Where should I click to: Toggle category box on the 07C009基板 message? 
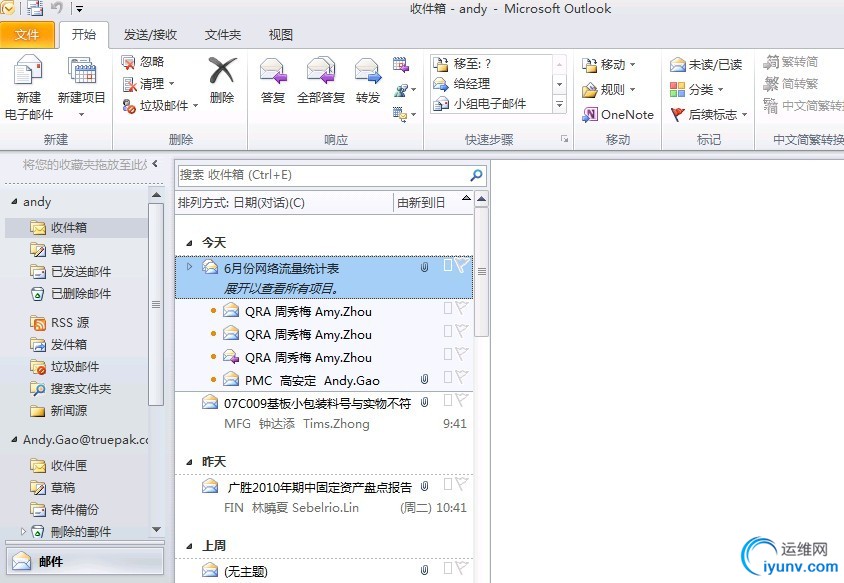[x=448, y=399]
